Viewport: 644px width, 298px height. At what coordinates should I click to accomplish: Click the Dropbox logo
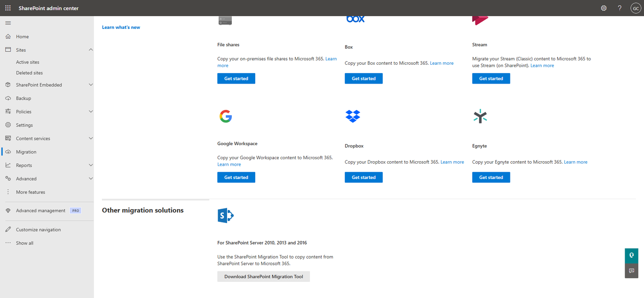point(353,116)
